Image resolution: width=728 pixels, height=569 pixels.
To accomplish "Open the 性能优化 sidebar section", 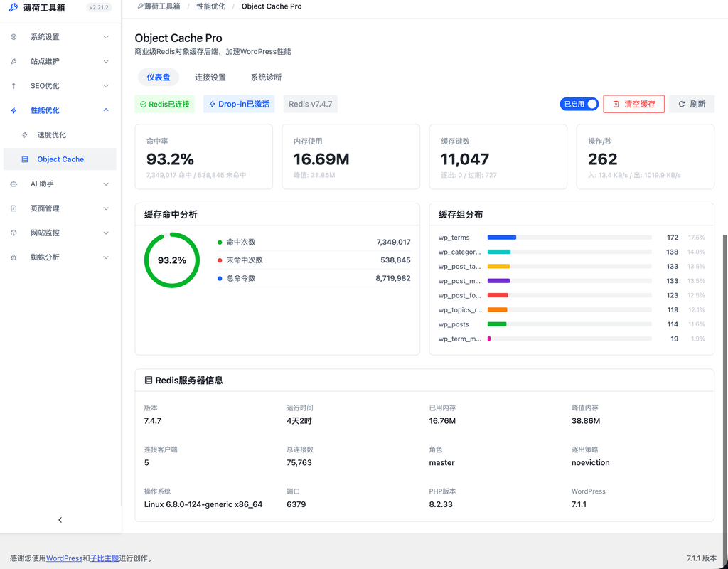I will click(x=60, y=110).
